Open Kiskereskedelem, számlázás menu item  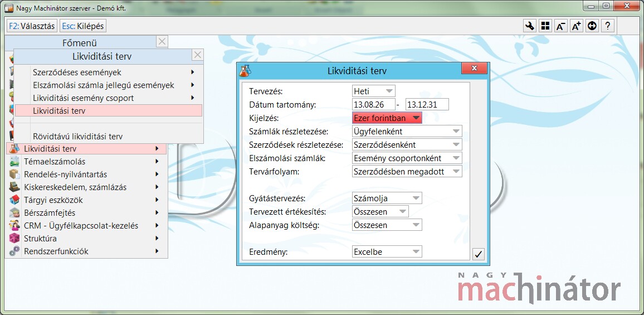(x=86, y=187)
